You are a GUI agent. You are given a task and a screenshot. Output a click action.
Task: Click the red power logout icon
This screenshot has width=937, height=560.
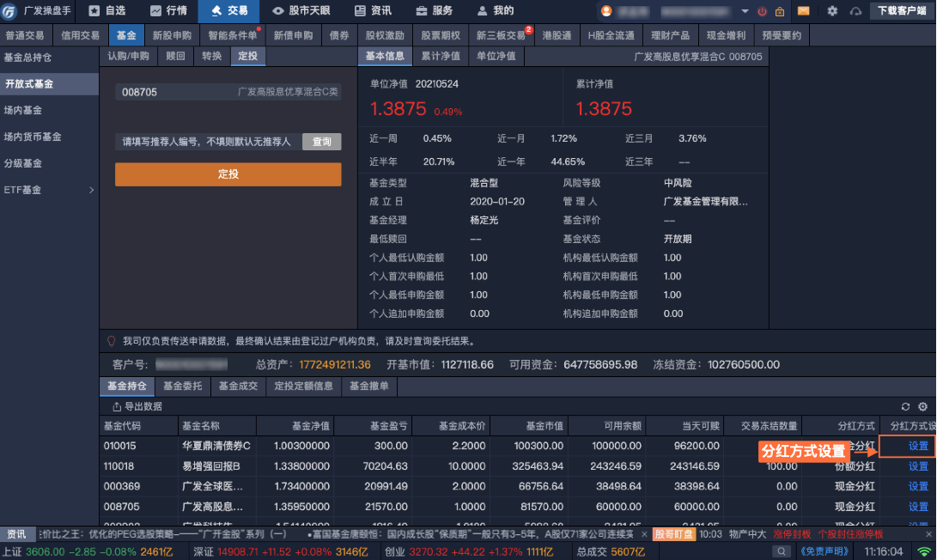pos(762,11)
